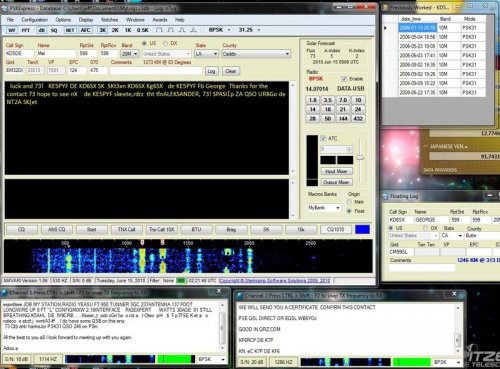500x369 pixels.
Task: Open the Input Mixer
Action: (336, 171)
